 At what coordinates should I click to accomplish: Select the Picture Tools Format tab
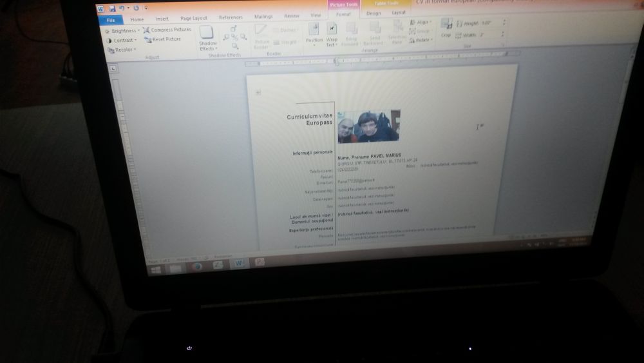343,14
